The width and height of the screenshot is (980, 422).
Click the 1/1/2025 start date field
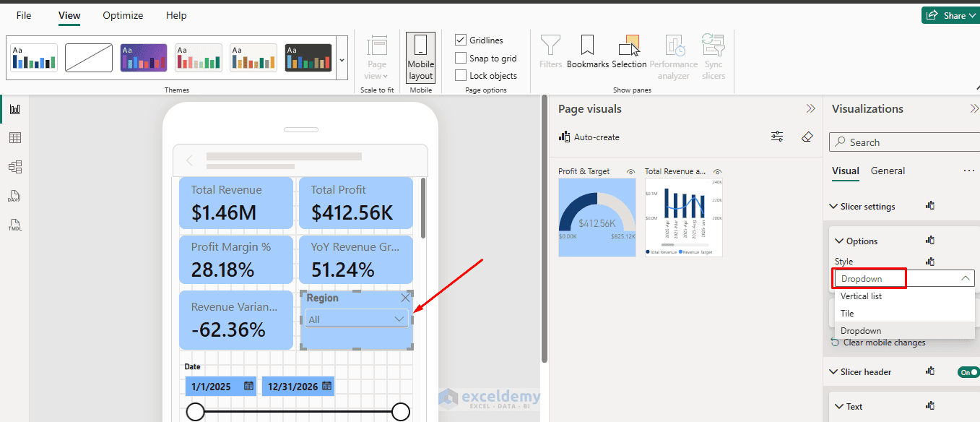pos(220,387)
